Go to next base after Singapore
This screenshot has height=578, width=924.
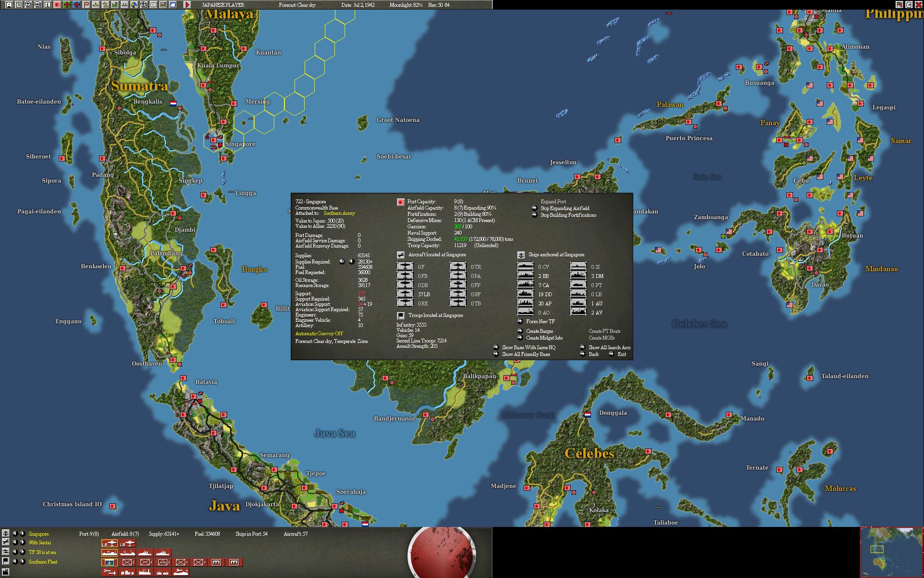point(22,533)
